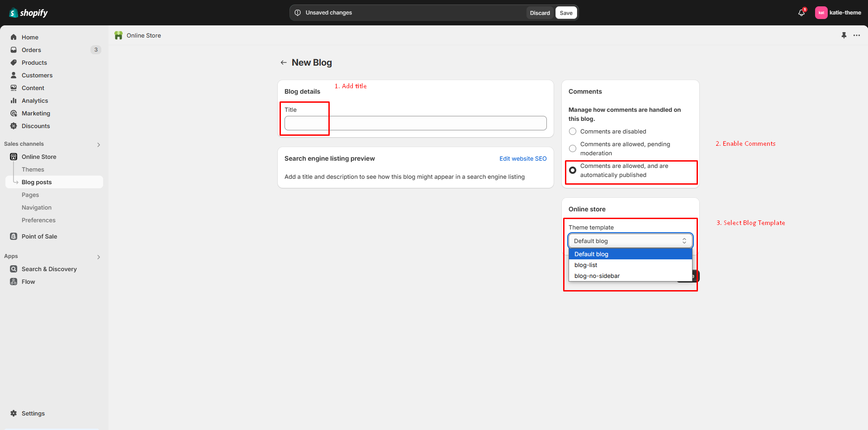Click Edit website SEO link
The width and height of the screenshot is (868, 430).
click(x=523, y=158)
